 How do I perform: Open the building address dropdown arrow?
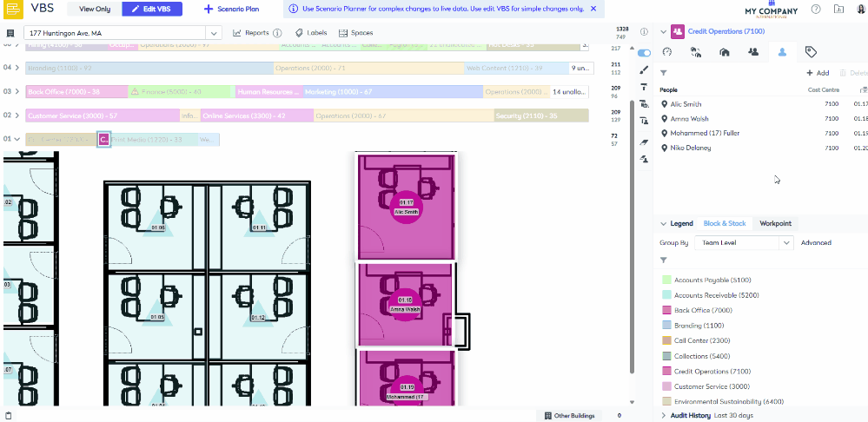[214, 33]
